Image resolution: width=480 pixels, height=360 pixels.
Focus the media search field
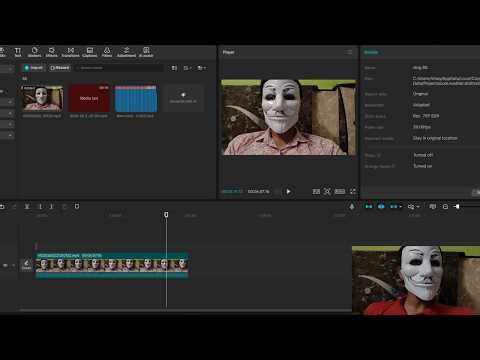pyautogui.click(x=119, y=68)
